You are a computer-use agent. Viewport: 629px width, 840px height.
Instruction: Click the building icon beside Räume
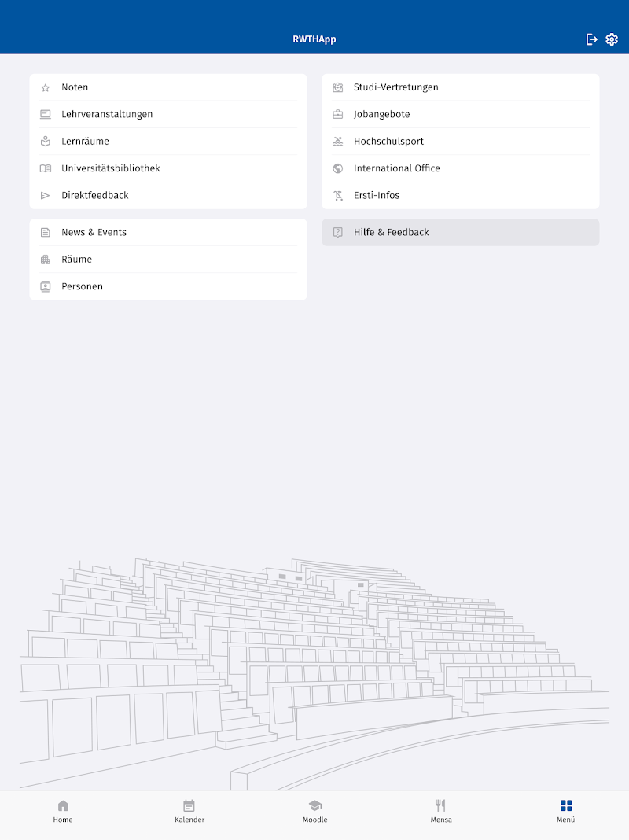(x=46, y=260)
